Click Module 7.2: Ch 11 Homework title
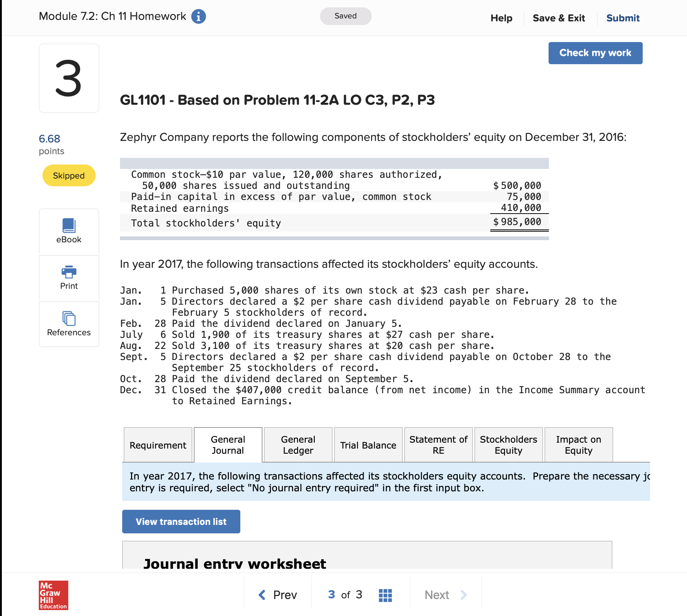 click(x=113, y=16)
